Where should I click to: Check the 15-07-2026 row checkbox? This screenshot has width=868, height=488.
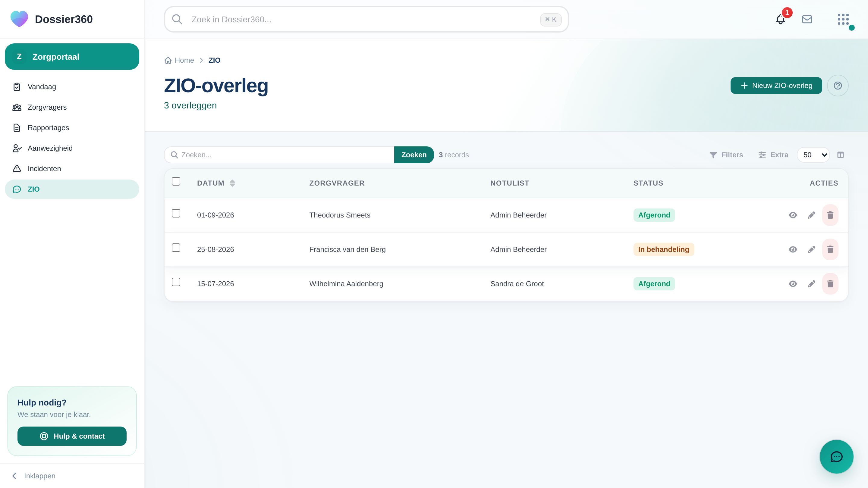(176, 282)
